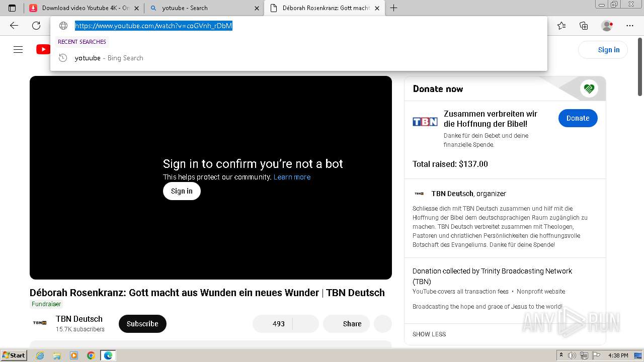Go back with the browser back arrow

pos(14,26)
